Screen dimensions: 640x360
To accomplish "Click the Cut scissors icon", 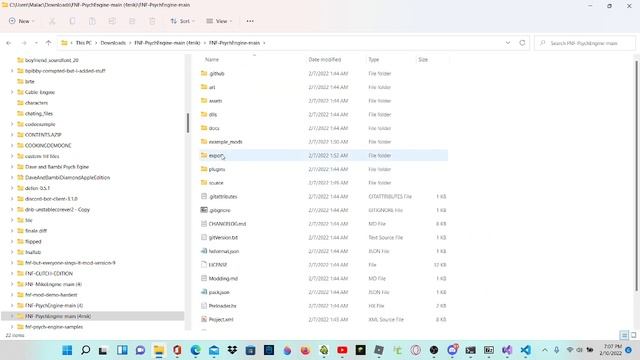I will click(x=52, y=21).
